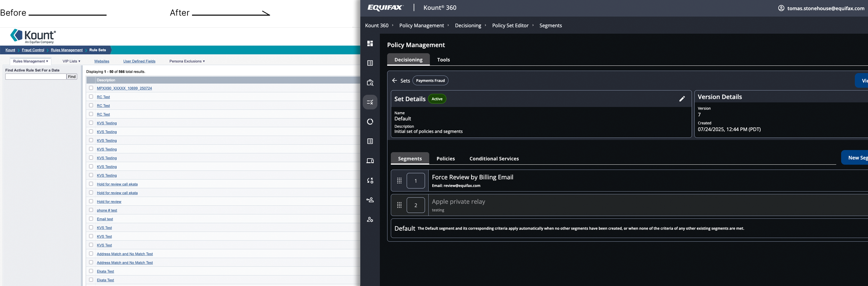
Task: Click the user account icon beside the email
Action: pos(781,8)
